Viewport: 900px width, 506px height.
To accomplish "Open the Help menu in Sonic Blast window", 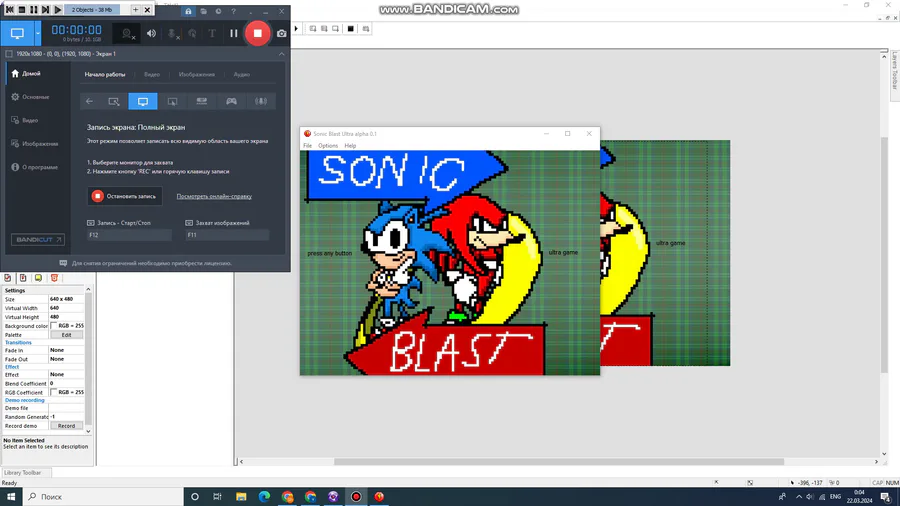I will [x=350, y=146].
